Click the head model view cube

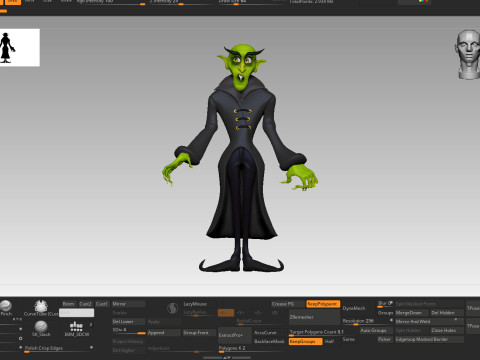click(x=468, y=54)
